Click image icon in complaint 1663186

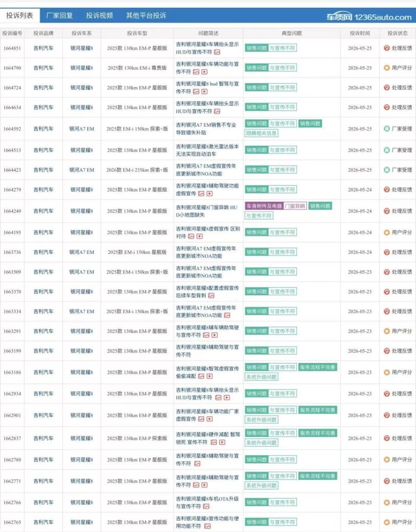pyautogui.click(x=201, y=376)
